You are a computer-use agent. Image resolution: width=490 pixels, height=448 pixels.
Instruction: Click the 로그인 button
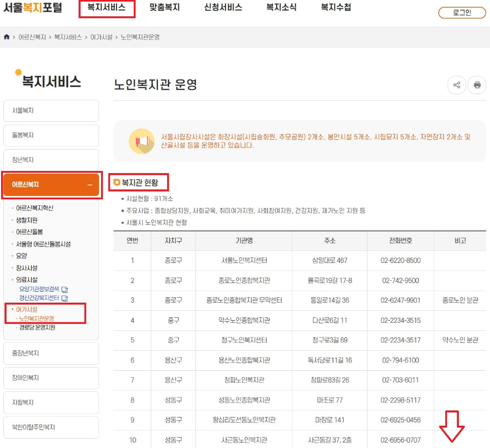click(462, 13)
